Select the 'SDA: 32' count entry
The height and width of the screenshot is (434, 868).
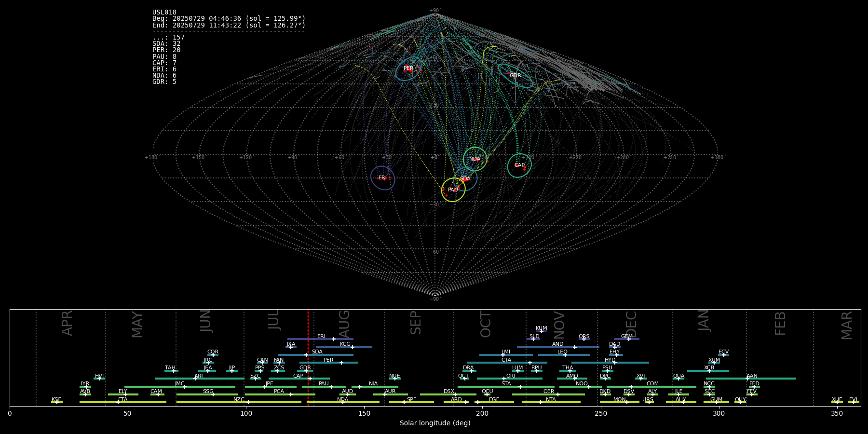click(166, 44)
